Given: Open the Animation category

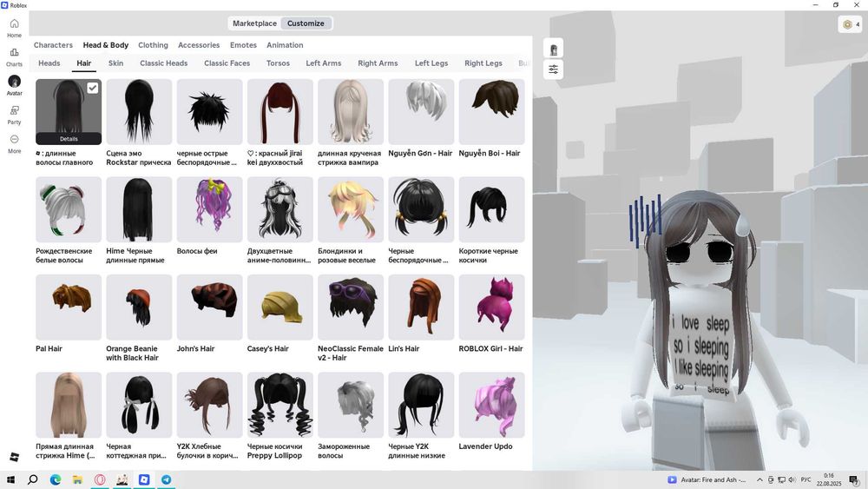Looking at the screenshot, I should [285, 45].
